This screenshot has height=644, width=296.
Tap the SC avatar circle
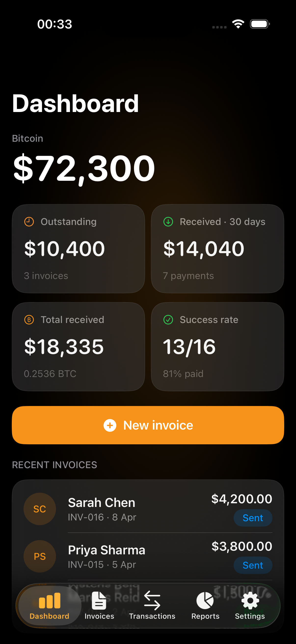pyautogui.click(x=40, y=509)
